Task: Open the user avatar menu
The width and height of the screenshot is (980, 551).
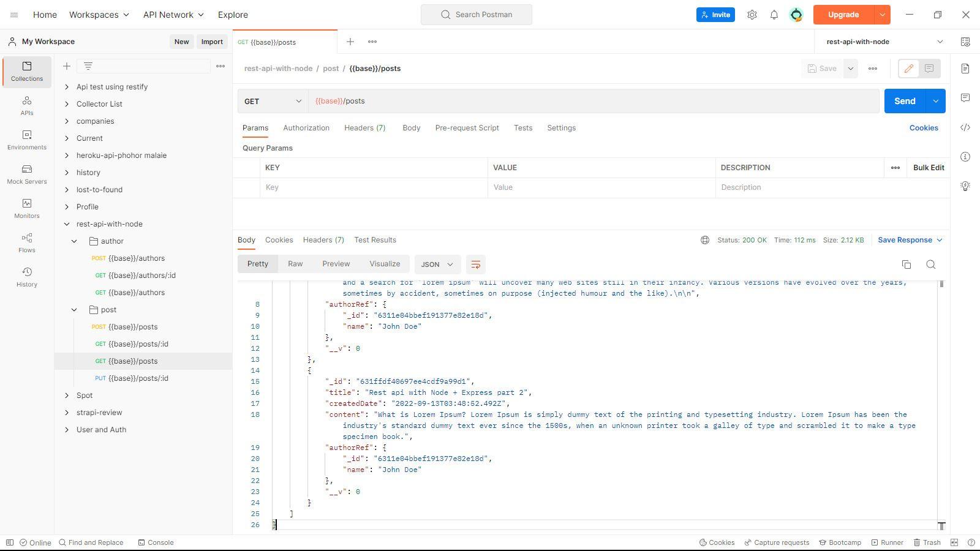Action: point(796,15)
